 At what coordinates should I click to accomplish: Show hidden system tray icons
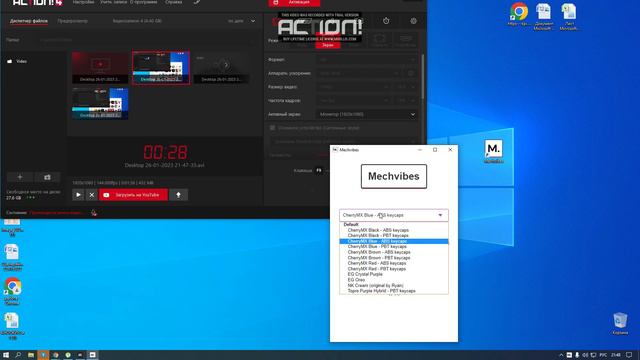click(561, 355)
